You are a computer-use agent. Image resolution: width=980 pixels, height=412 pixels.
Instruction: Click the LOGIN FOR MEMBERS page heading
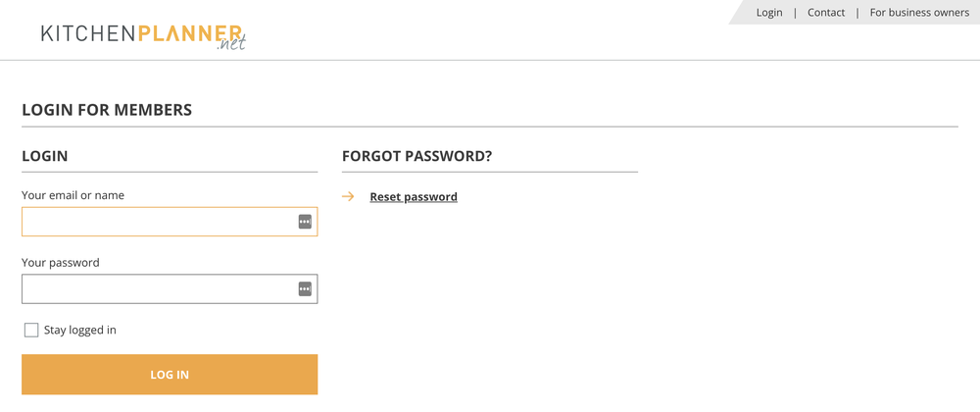tap(107, 110)
